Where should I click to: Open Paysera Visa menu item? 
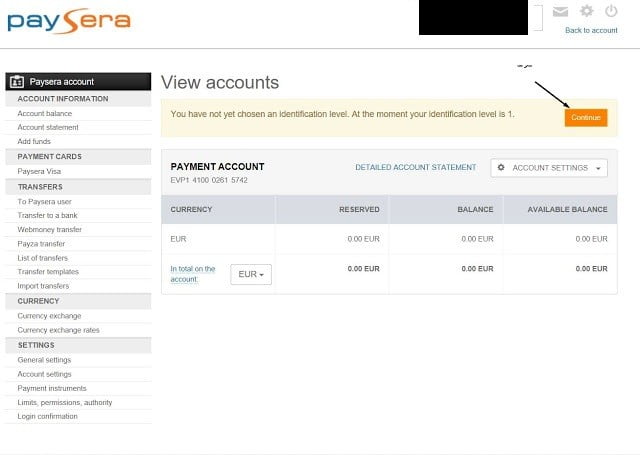point(39,171)
